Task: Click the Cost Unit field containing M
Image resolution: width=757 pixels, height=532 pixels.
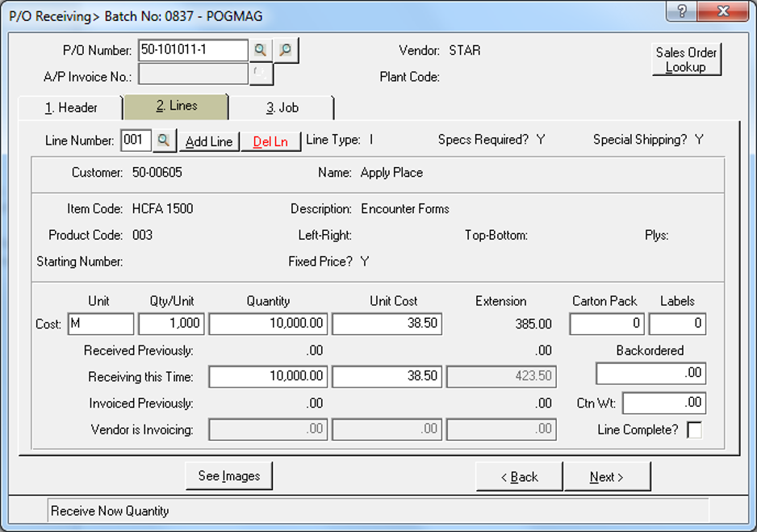Action: [101, 324]
